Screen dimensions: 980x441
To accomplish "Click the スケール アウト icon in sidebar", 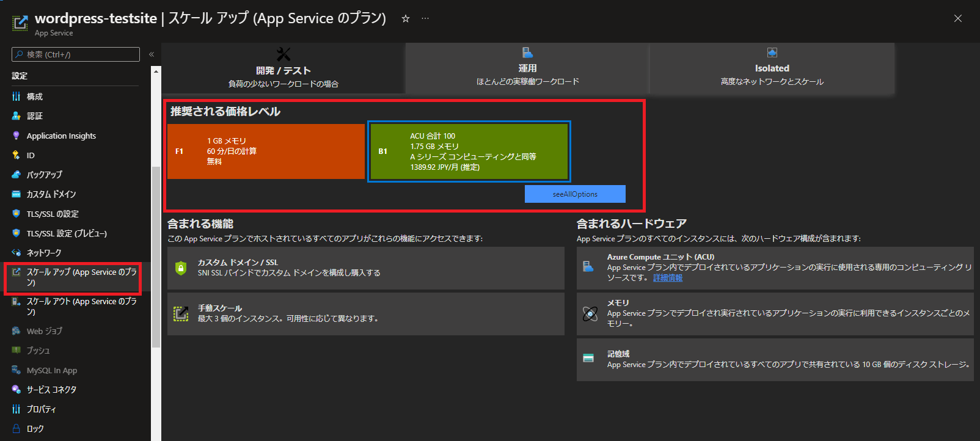I will tap(16, 302).
